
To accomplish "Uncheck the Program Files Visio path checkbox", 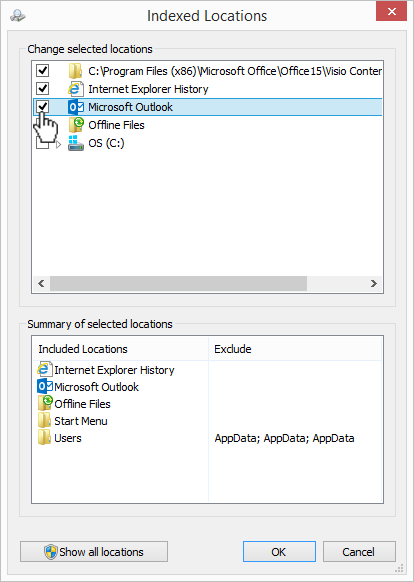I will pos(42,70).
